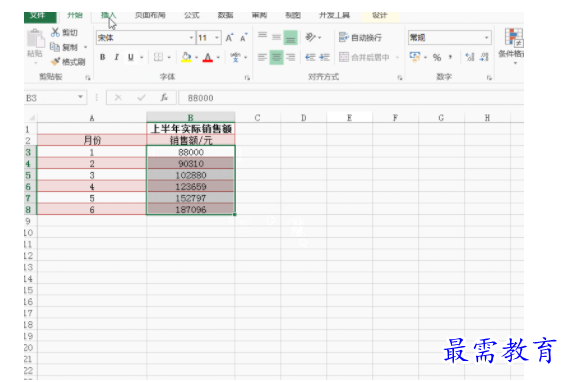Click the accounting number format icon
565x382 pixels.
(x=415, y=57)
